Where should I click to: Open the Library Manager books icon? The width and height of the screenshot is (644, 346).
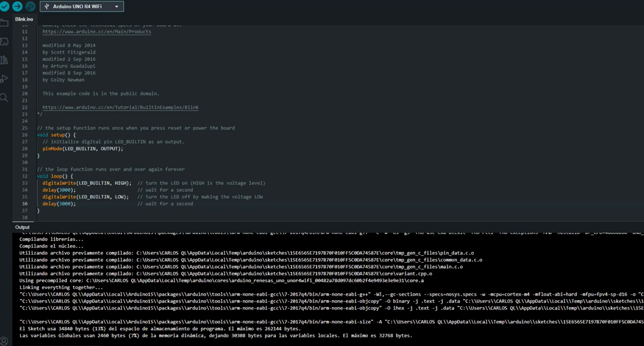[4, 60]
